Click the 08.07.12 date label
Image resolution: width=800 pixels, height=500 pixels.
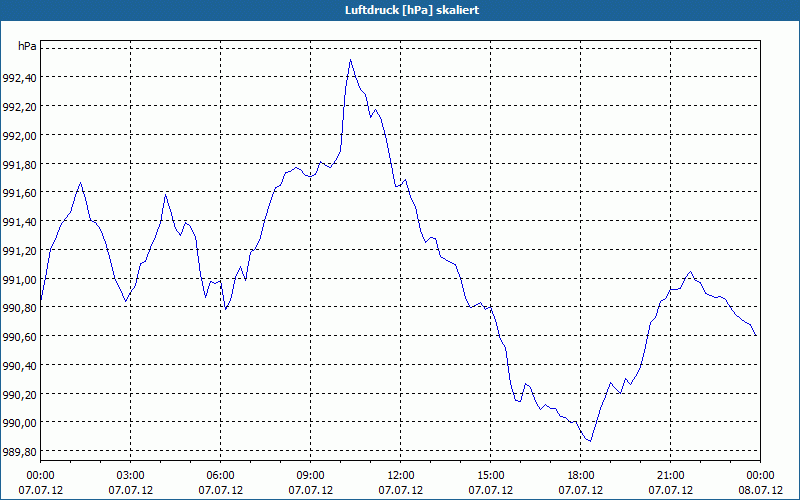tap(760, 490)
